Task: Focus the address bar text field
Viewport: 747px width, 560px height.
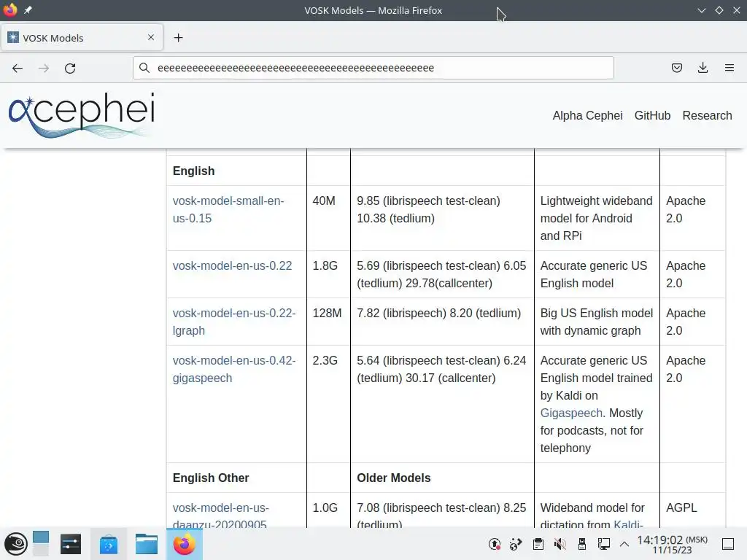Action: coord(373,68)
